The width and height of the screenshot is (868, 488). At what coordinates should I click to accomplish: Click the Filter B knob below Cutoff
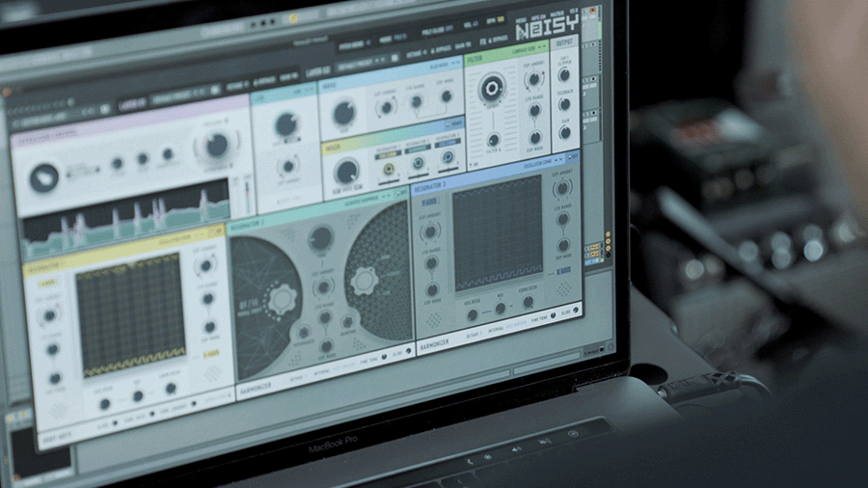493,140
